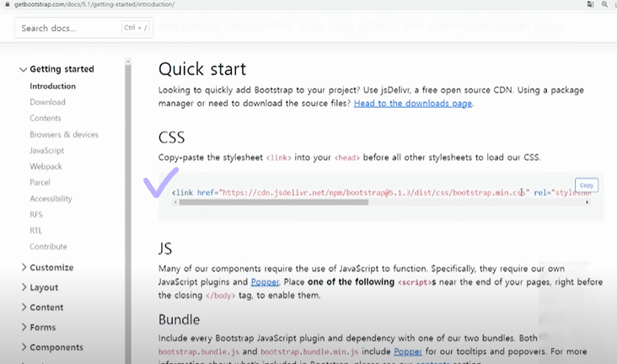Screen dimensions: 617x364
Task: Click the inline <head> code tag
Action: click(x=347, y=158)
